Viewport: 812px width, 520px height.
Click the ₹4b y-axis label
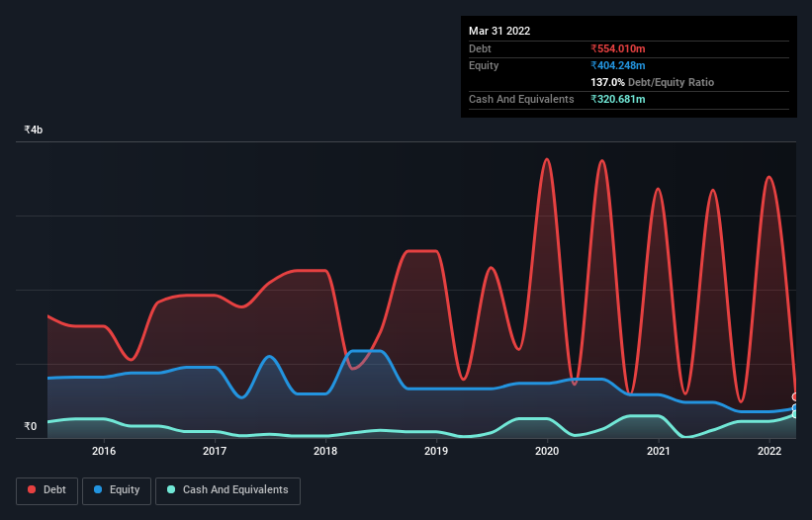[34, 130]
